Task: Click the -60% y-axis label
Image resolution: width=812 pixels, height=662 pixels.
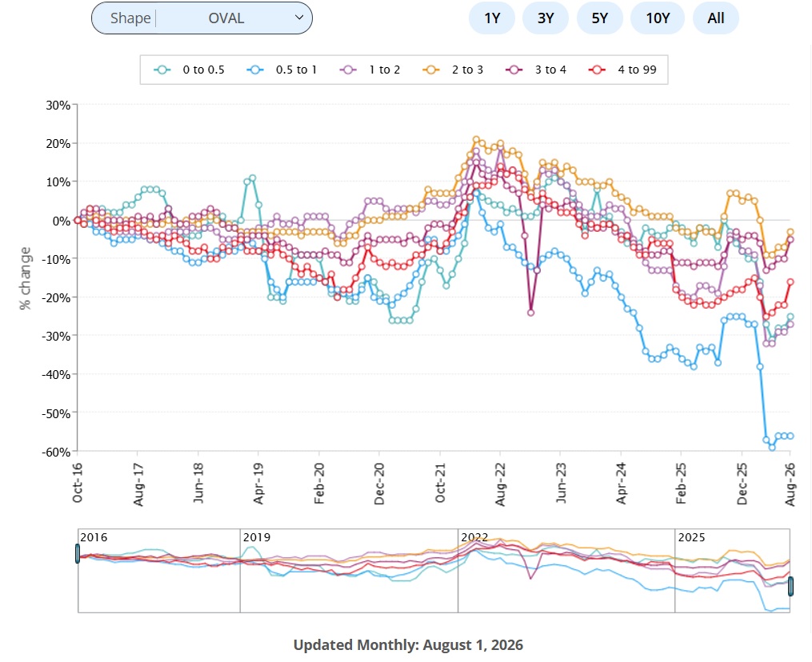Action: pos(56,452)
